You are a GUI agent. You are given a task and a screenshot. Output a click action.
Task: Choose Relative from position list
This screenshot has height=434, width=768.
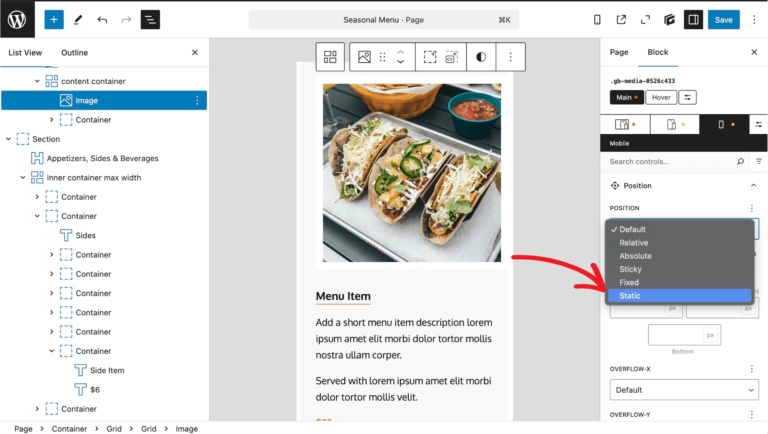pos(679,242)
